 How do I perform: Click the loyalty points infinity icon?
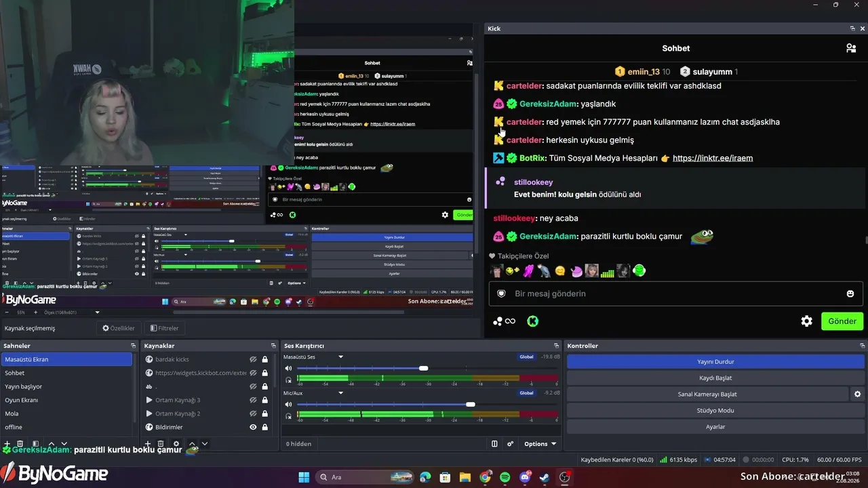tap(505, 321)
